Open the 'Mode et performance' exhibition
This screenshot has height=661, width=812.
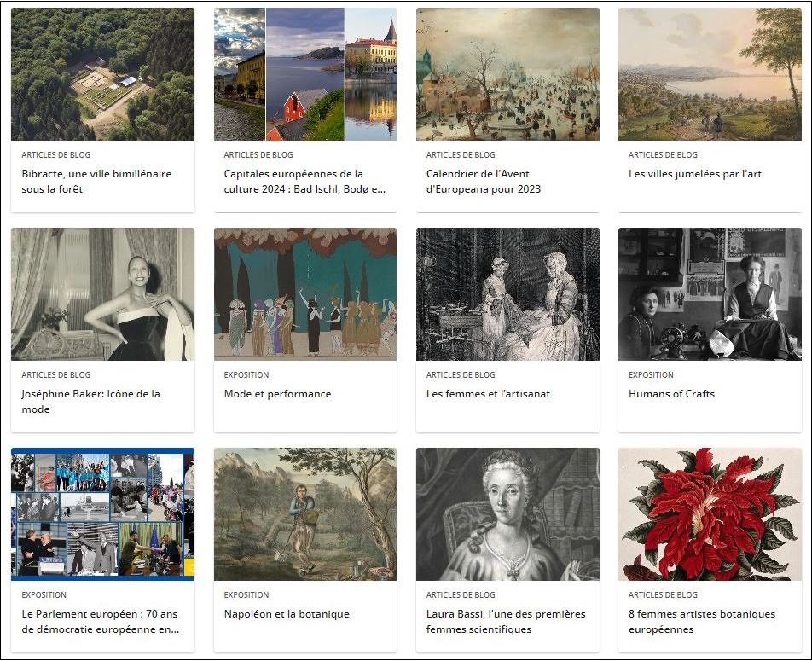click(277, 394)
